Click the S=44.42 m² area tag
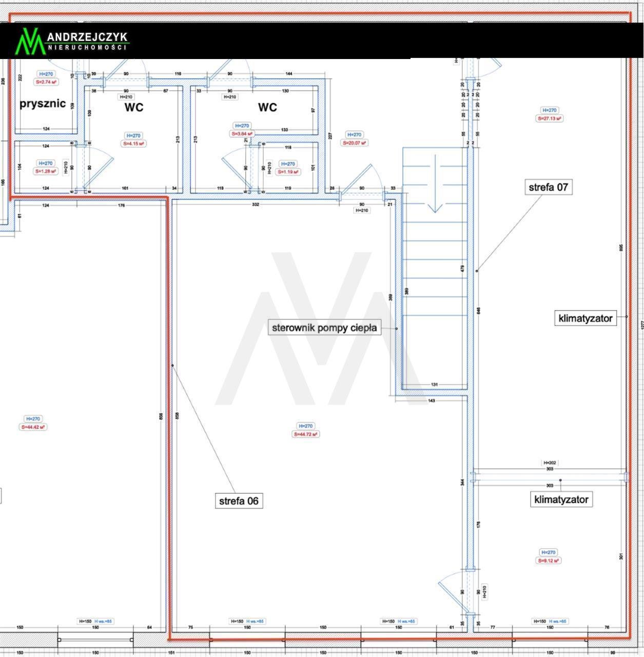Viewport: 644px width, 657px height. pos(33,427)
